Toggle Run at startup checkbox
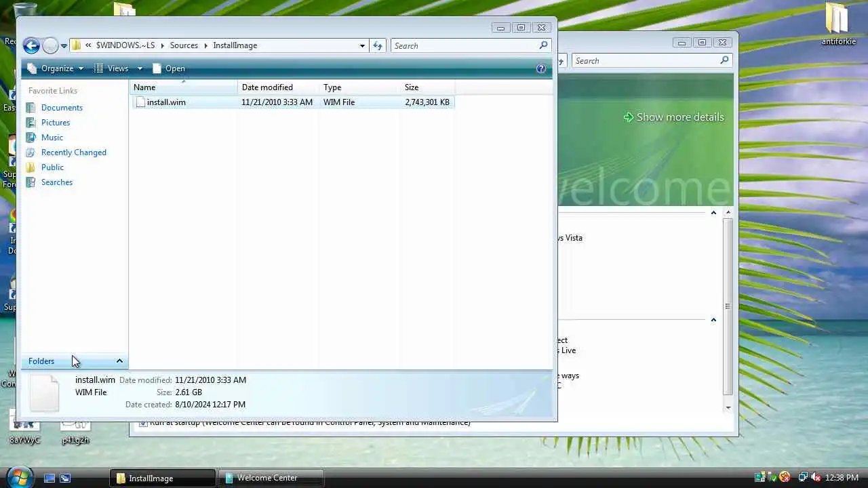This screenshot has height=488, width=868. point(142,423)
